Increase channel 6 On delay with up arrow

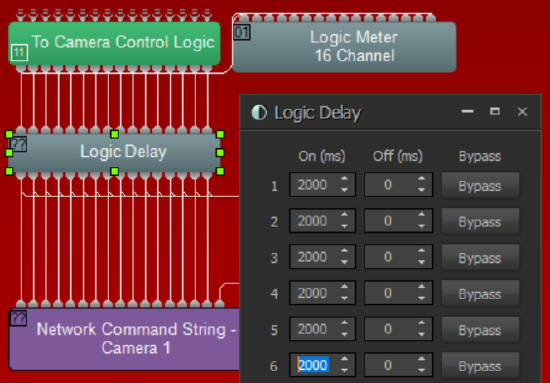tap(344, 359)
